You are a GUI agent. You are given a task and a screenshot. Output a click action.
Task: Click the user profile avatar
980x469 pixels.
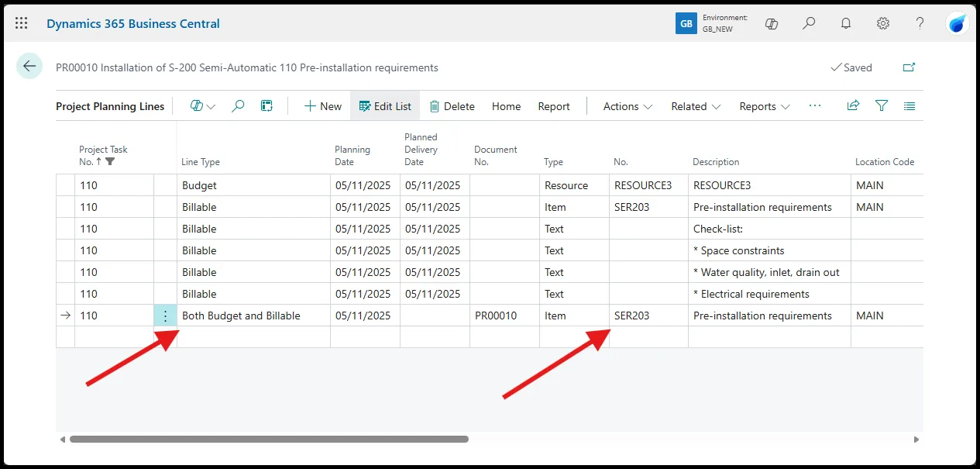click(958, 23)
